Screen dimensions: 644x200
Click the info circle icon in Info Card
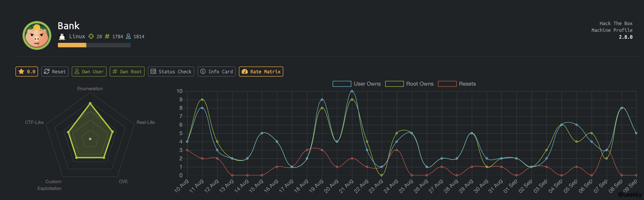pos(203,72)
